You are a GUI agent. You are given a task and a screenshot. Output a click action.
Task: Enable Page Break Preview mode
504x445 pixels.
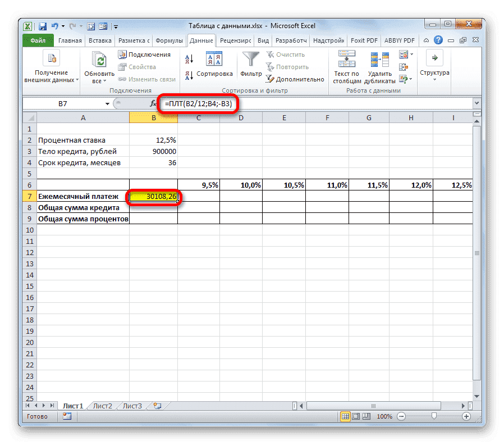click(365, 416)
